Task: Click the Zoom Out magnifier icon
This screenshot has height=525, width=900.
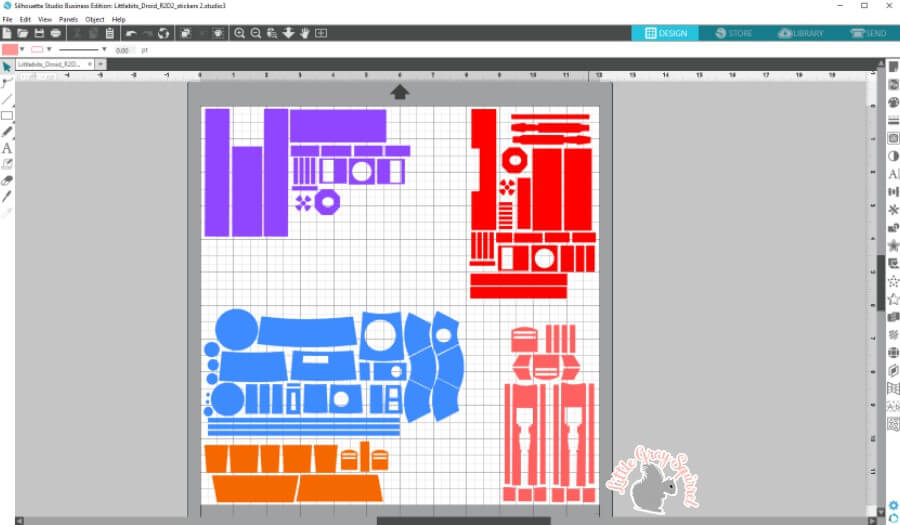Action: click(255, 33)
